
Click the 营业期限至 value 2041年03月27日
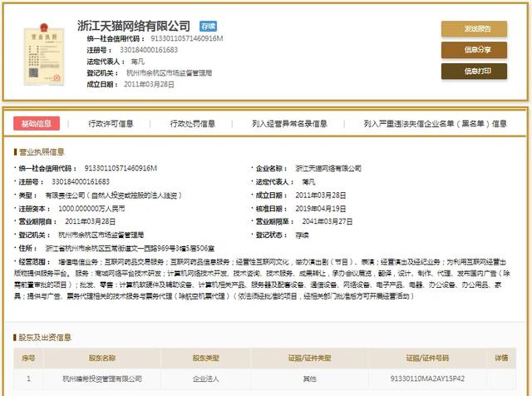328,221
